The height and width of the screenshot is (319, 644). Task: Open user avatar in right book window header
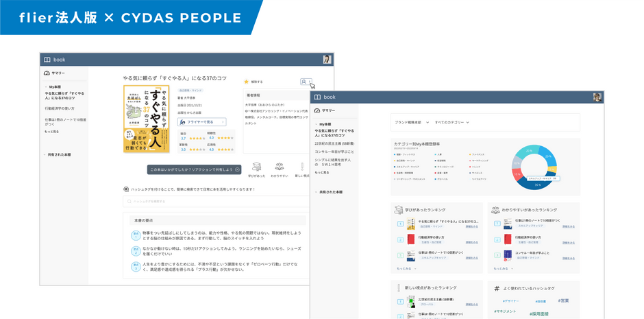597,97
